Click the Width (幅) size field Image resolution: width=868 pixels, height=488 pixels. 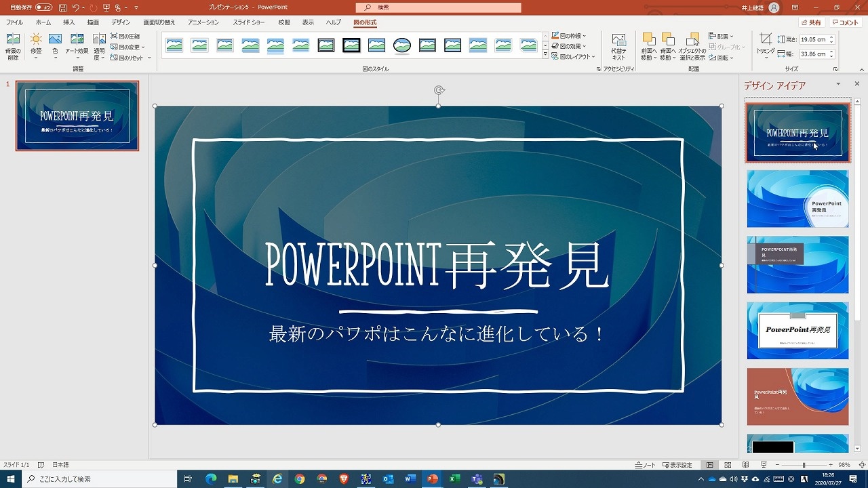(817, 54)
